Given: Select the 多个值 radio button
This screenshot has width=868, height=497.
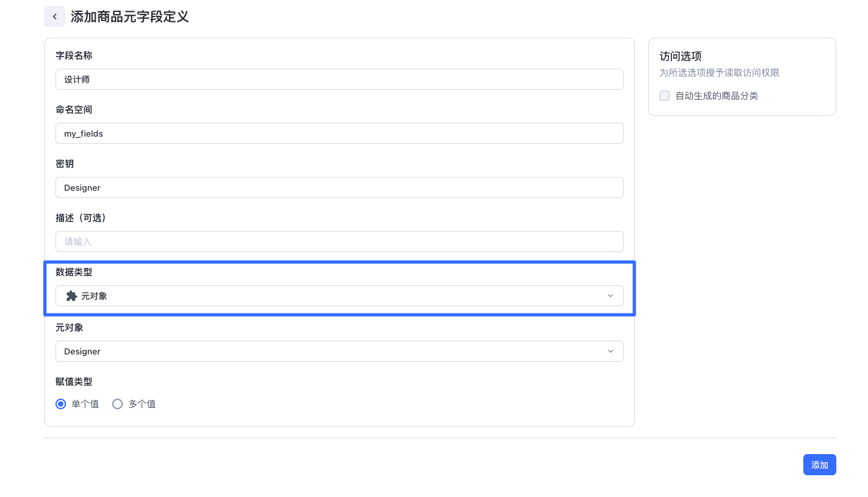Looking at the screenshot, I should [x=117, y=404].
